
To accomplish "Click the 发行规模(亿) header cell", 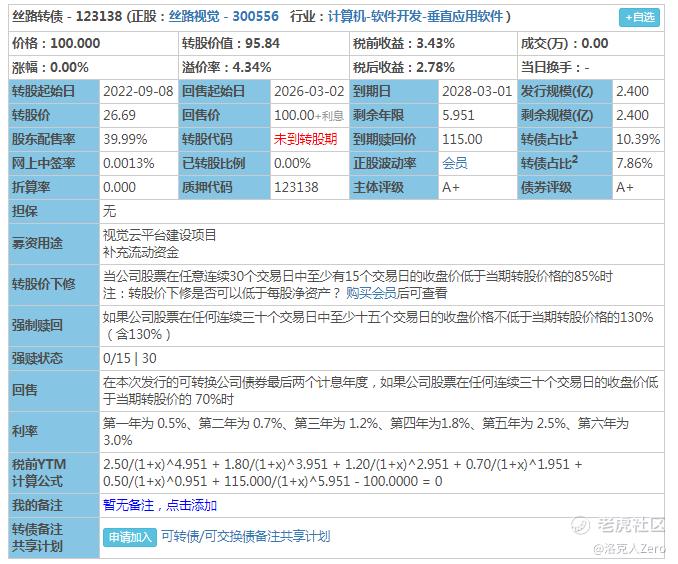I will pos(565,91).
